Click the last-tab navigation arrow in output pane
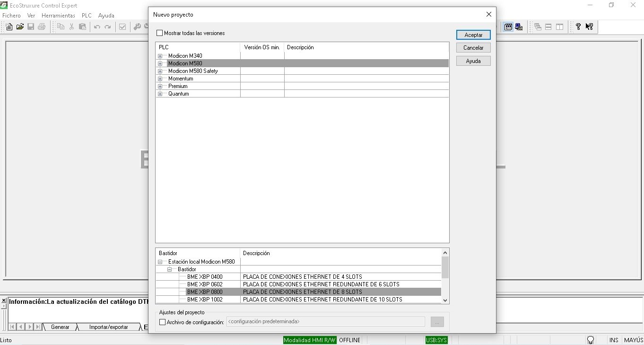This screenshot has height=345, width=644. (x=38, y=327)
